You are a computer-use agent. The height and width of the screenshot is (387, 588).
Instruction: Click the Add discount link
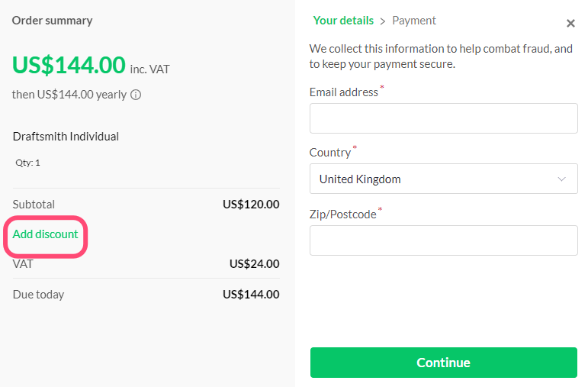(x=46, y=234)
